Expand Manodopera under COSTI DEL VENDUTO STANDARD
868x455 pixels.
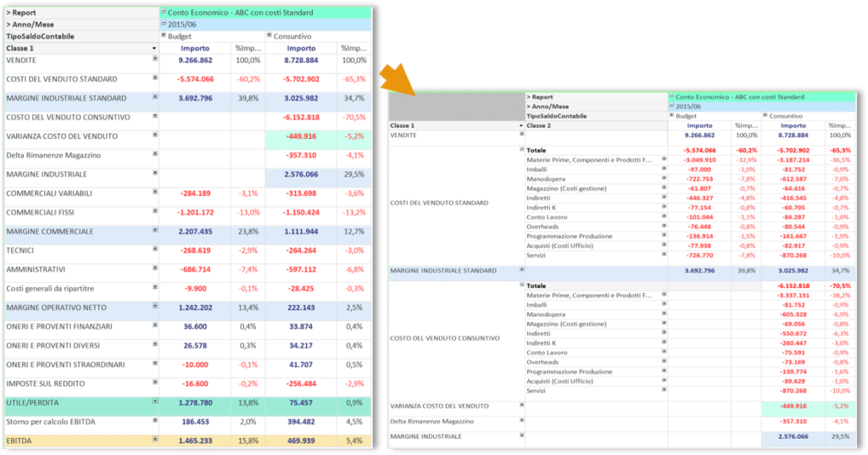click(664, 179)
